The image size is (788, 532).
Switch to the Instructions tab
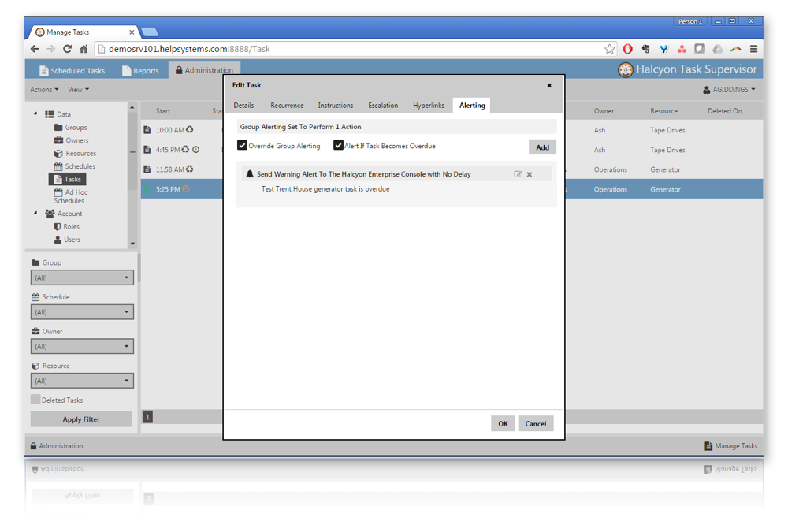coord(336,106)
